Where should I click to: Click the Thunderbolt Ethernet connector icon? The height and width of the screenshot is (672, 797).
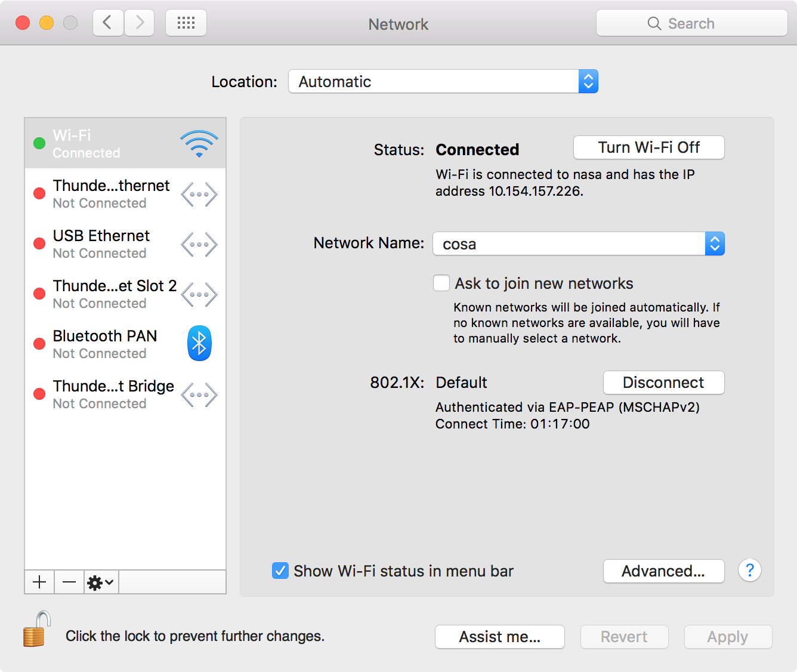point(199,193)
